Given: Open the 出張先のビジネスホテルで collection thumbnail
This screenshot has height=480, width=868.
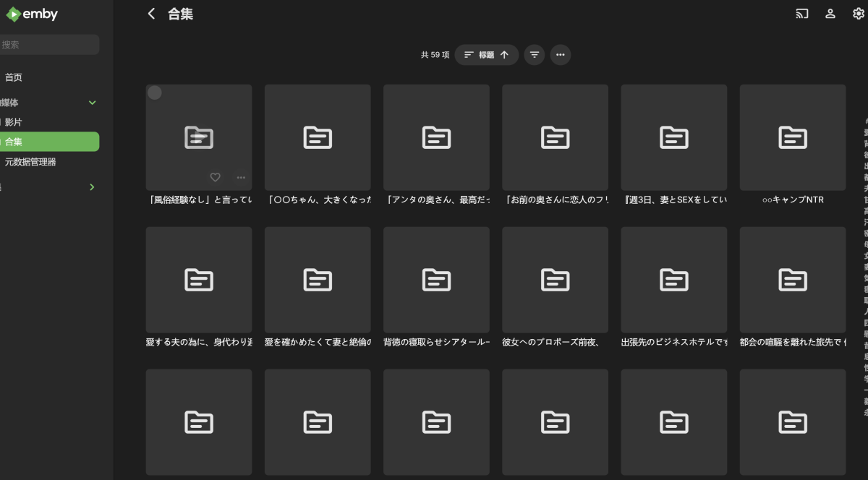Looking at the screenshot, I should pyautogui.click(x=674, y=280).
